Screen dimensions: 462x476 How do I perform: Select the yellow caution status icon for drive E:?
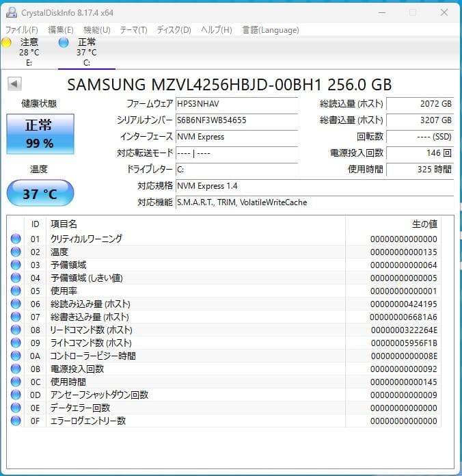(x=6, y=42)
